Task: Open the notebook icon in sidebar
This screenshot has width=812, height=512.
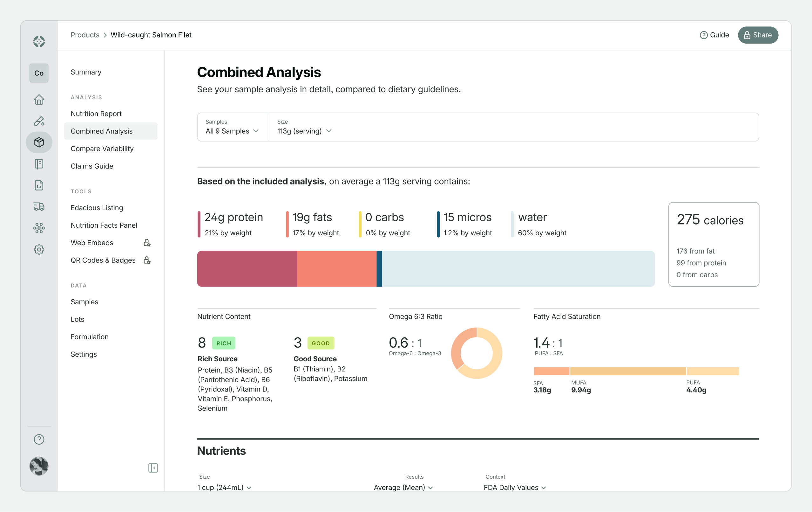Action: (39, 164)
